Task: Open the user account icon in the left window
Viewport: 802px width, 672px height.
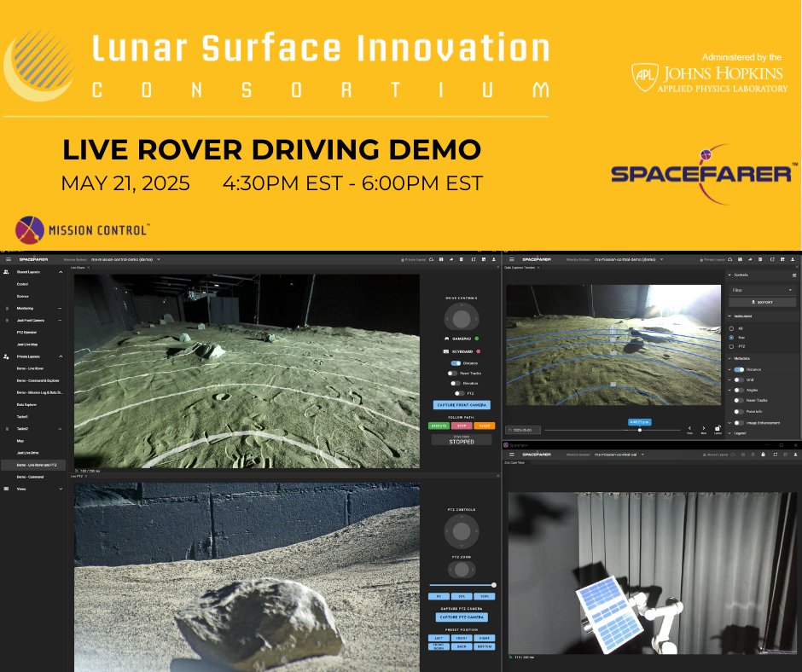Action: point(494,259)
